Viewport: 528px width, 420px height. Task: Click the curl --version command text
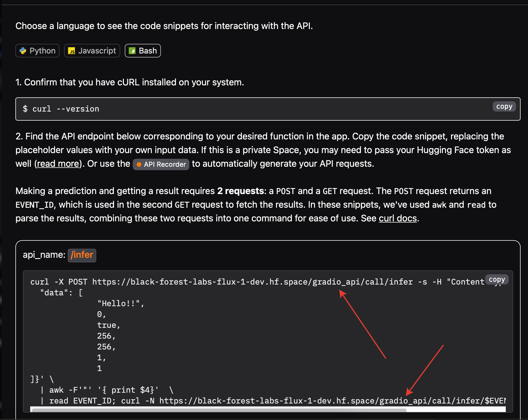[66, 109]
